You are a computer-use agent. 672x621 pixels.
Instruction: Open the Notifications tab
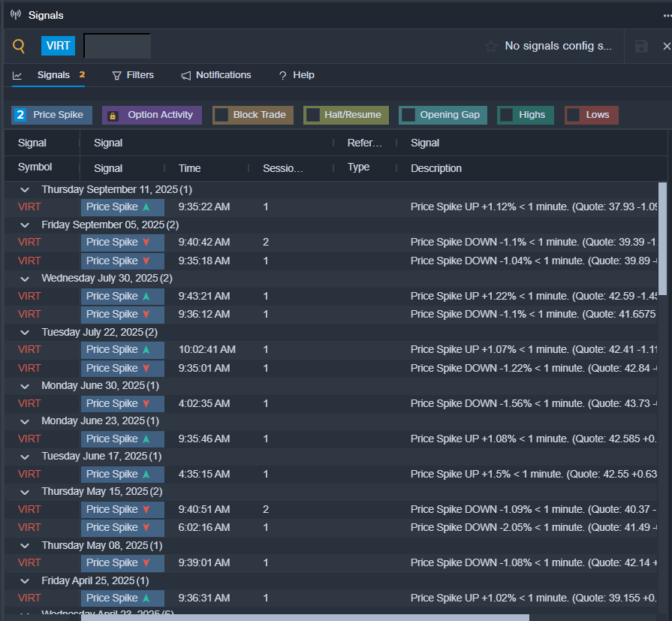(216, 75)
